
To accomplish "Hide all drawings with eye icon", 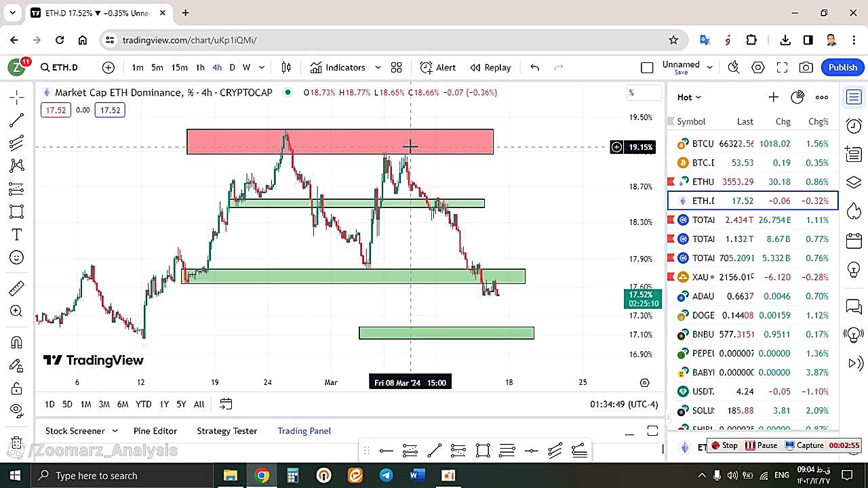I will (17, 410).
